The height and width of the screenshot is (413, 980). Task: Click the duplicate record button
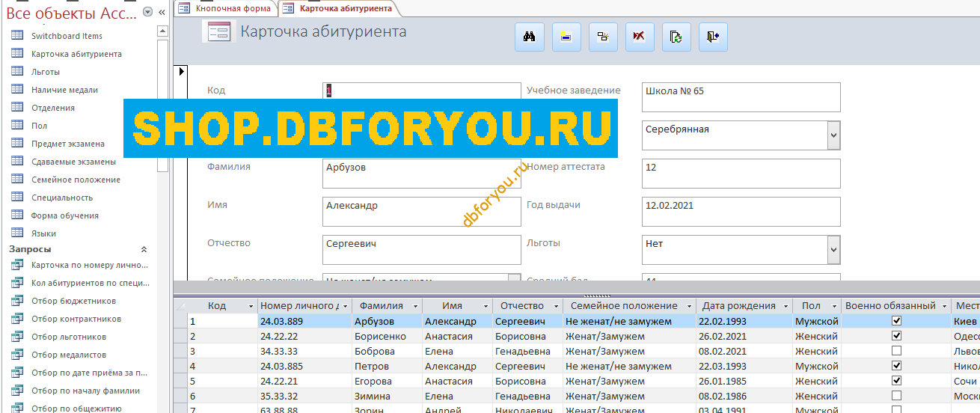pyautogui.click(x=603, y=37)
